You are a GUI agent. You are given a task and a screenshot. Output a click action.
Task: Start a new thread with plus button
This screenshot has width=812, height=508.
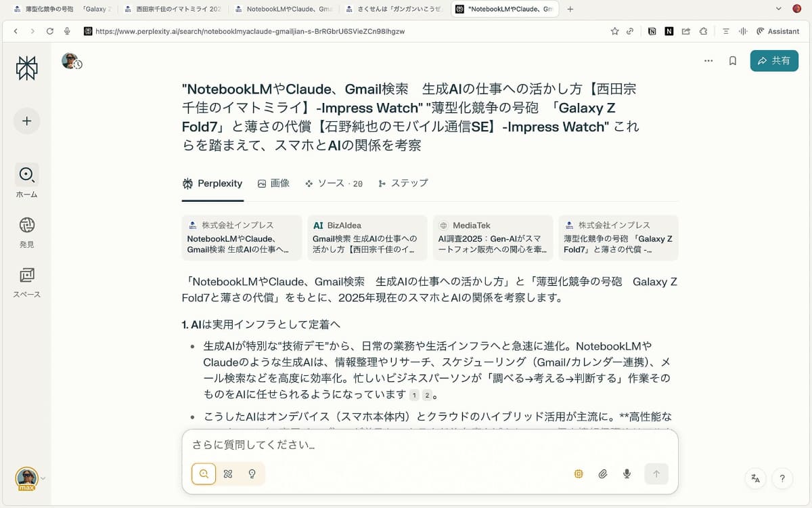(26, 121)
